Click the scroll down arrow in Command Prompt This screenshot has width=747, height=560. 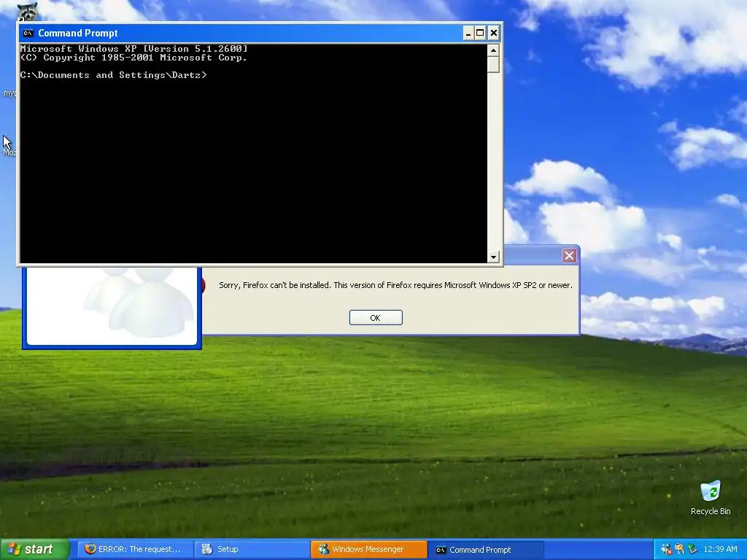493,257
